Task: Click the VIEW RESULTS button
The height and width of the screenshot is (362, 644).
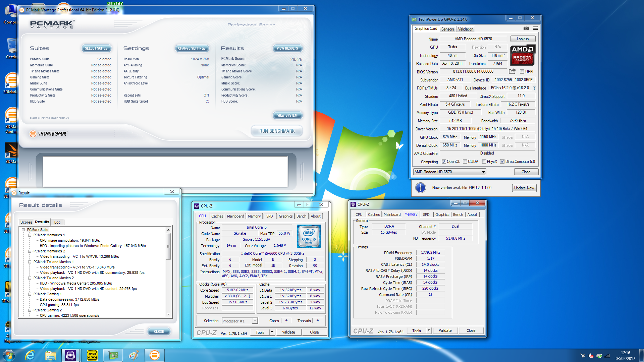Action: tap(287, 49)
